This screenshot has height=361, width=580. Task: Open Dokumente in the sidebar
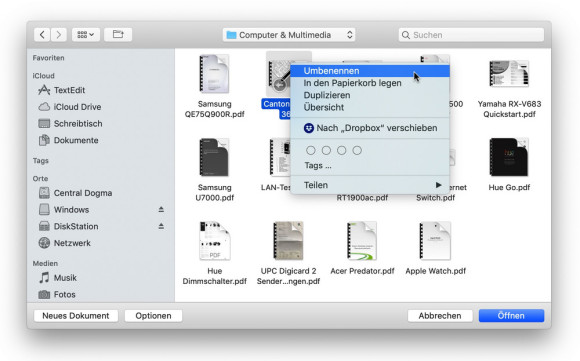point(68,140)
